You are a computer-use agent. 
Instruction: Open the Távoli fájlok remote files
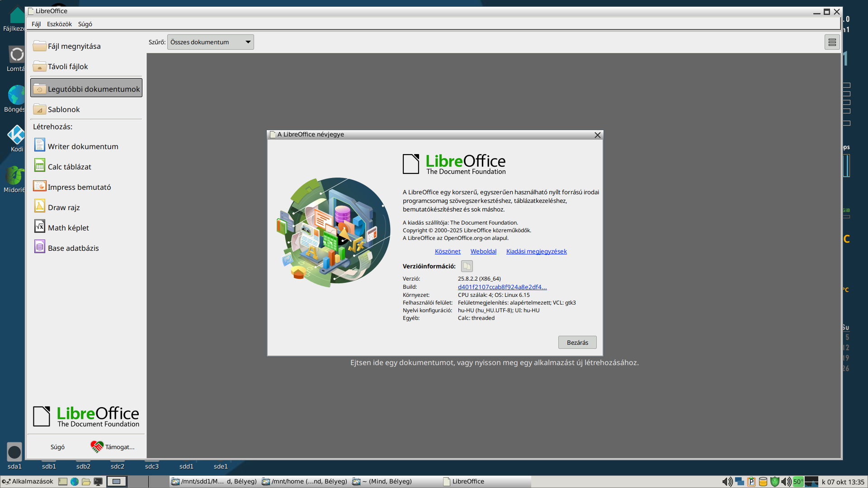pos(68,66)
